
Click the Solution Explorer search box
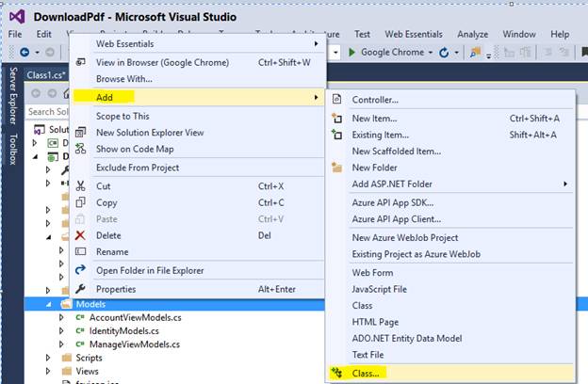49,112
